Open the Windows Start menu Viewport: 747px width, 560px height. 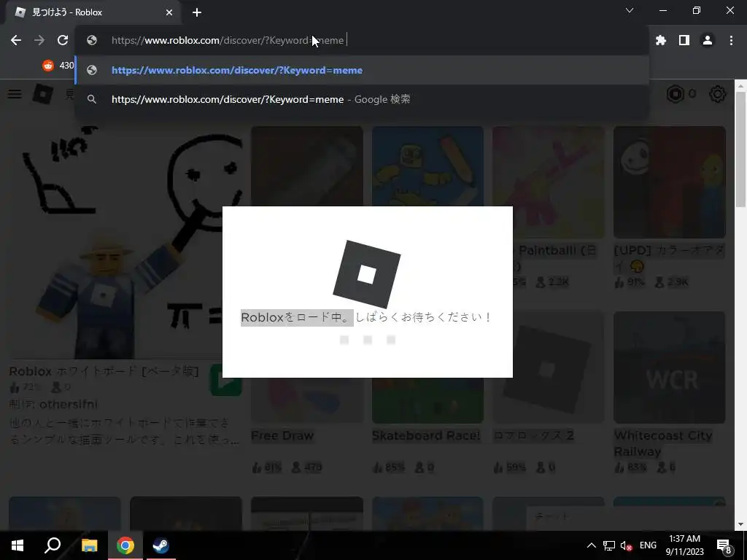tap(18, 545)
